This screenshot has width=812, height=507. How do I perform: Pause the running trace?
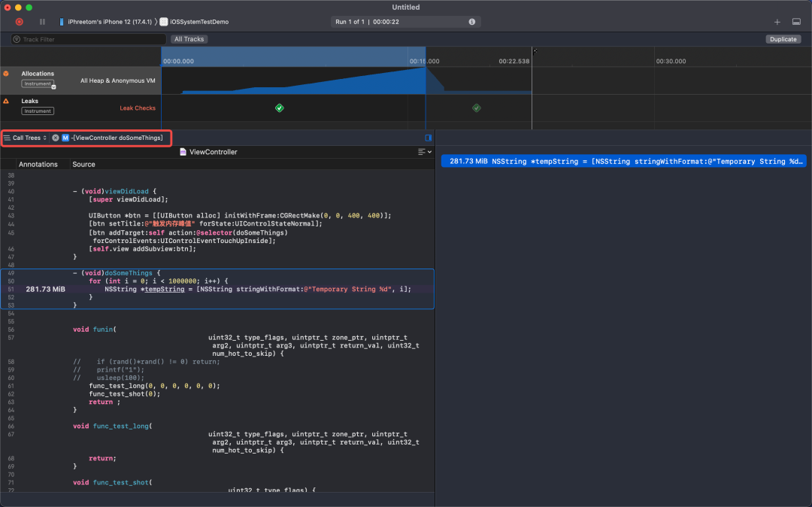point(42,22)
